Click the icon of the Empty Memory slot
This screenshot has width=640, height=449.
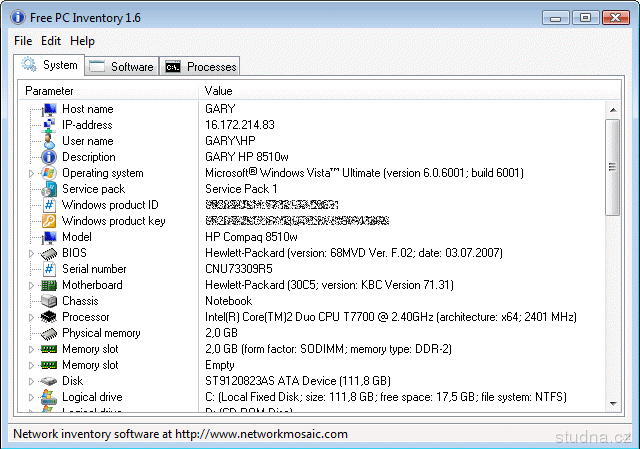[x=49, y=365]
